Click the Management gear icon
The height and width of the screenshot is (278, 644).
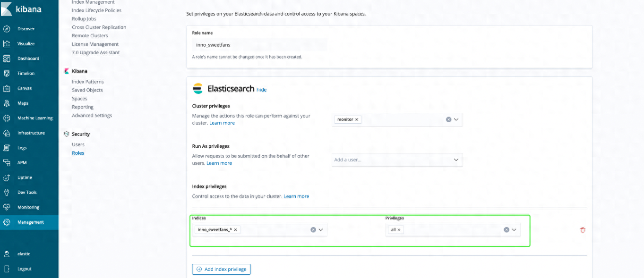7,222
